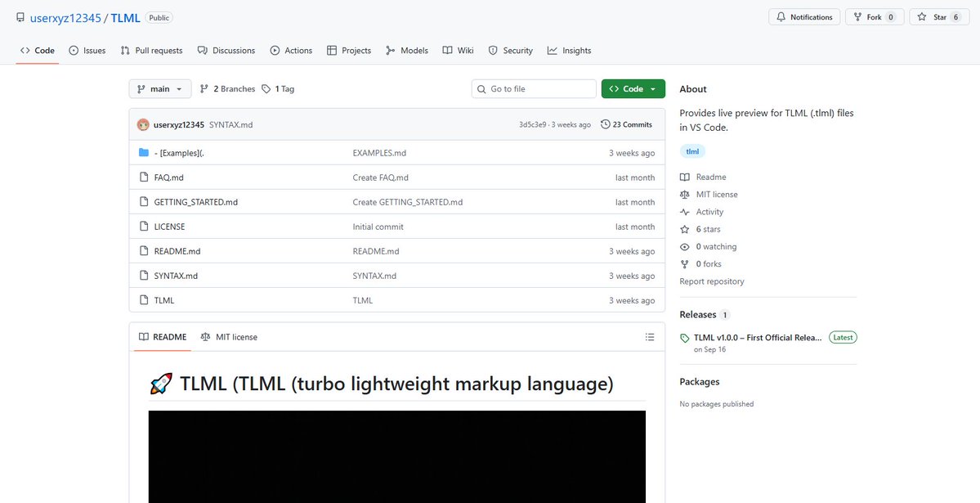
Task: Open the Discussions tab
Action: (x=226, y=51)
